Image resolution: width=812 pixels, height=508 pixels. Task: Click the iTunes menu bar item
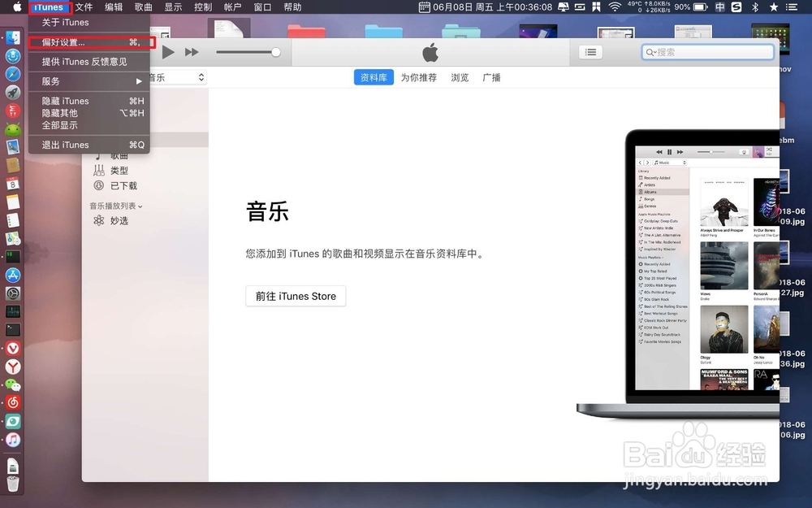pyautogui.click(x=50, y=7)
